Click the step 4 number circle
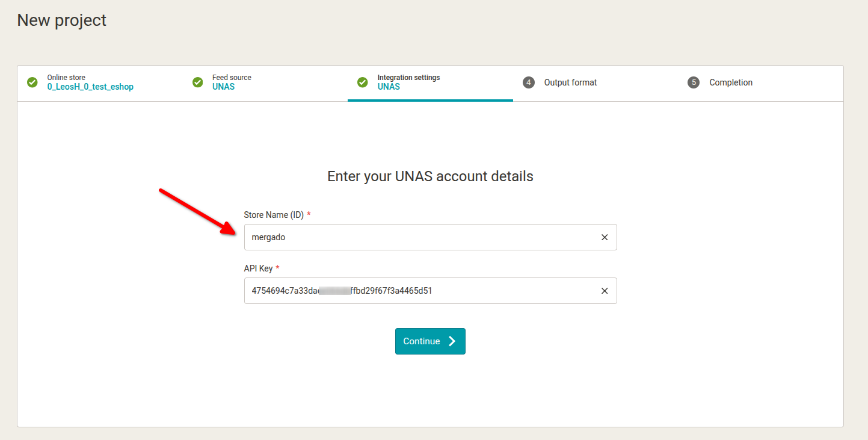This screenshot has width=868, height=440. (x=529, y=82)
